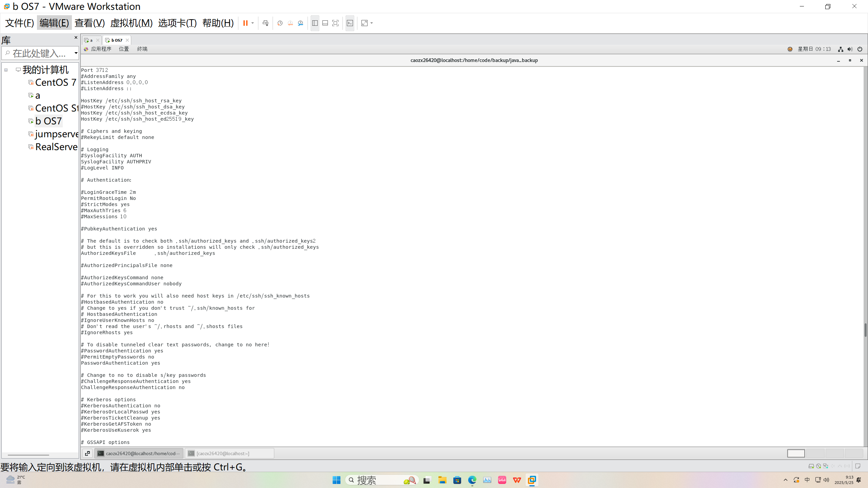Screen dimensions: 868x488
Task: Open the library search filter dropdown
Action: (x=76, y=53)
